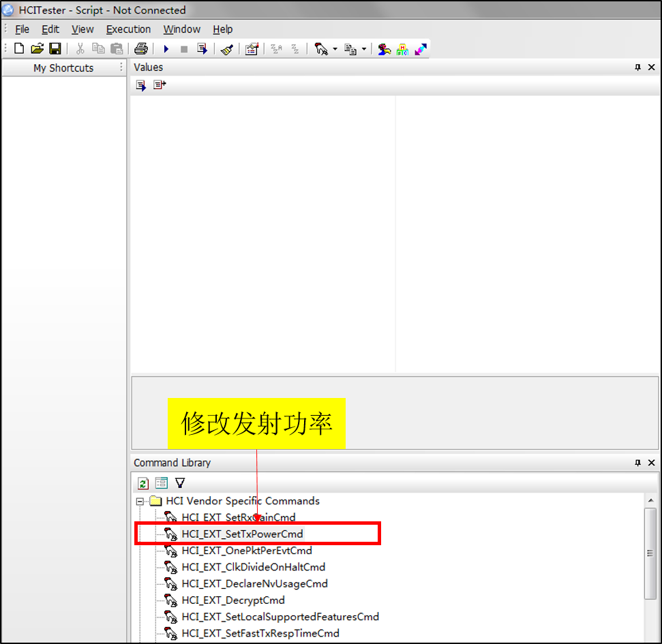This screenshot has height=644, width=662.
Task: Open the View menu
Action: click(x=82, y=29)
